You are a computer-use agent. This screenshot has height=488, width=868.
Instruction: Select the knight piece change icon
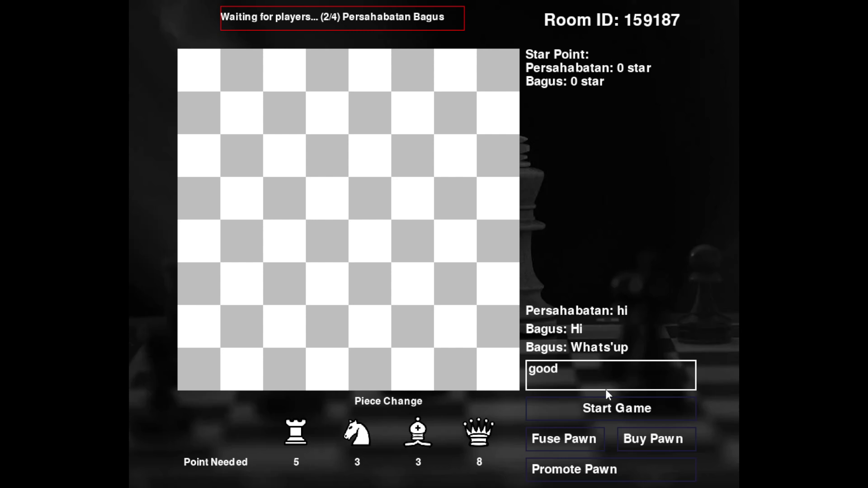click(357, 432)
